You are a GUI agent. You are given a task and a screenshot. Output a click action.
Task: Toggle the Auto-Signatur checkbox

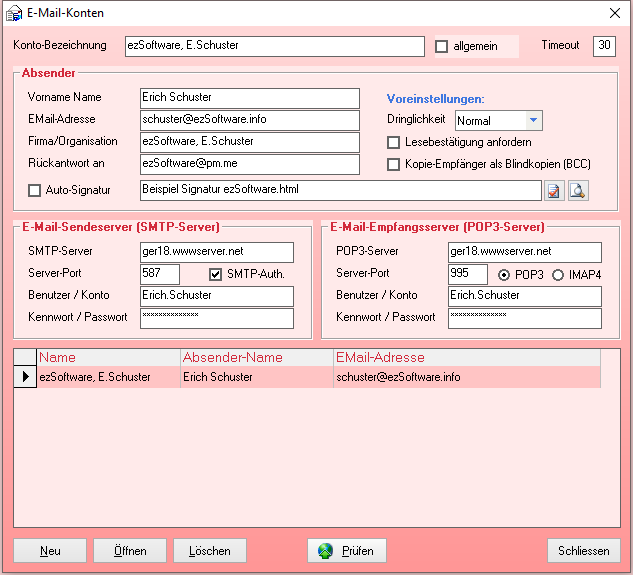35,190
